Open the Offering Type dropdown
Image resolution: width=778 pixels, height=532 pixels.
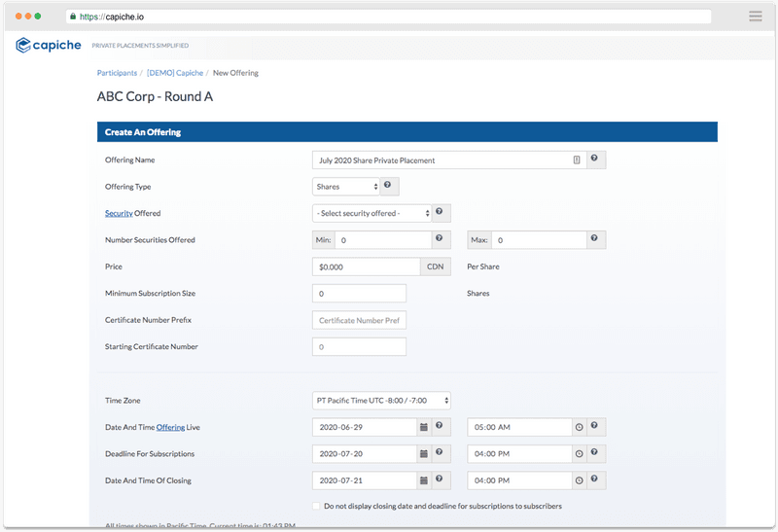pos(346,187)
